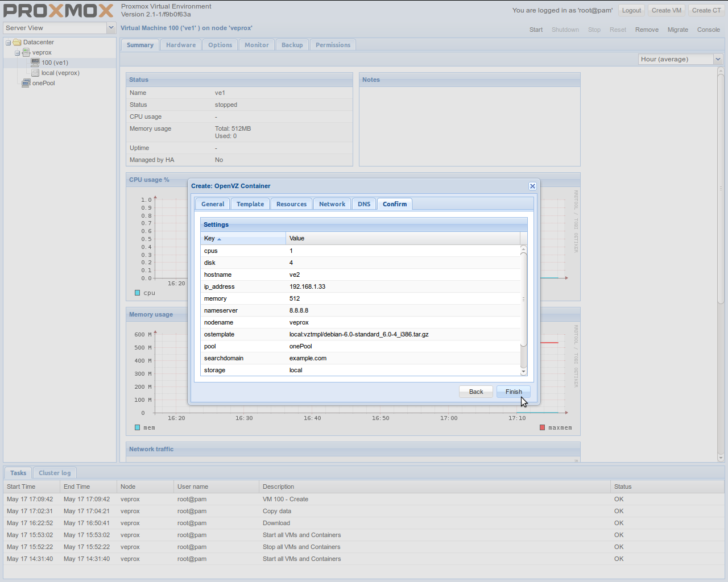
Task: Collapse the Datacenter tree node
Action: pos(8,42)
